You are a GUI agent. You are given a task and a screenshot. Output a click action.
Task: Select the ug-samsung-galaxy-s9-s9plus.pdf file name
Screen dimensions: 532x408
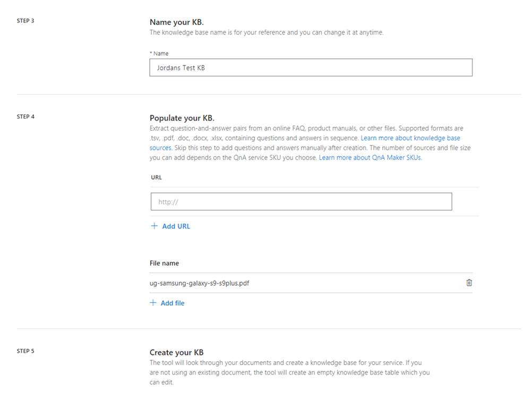point(200,283)
